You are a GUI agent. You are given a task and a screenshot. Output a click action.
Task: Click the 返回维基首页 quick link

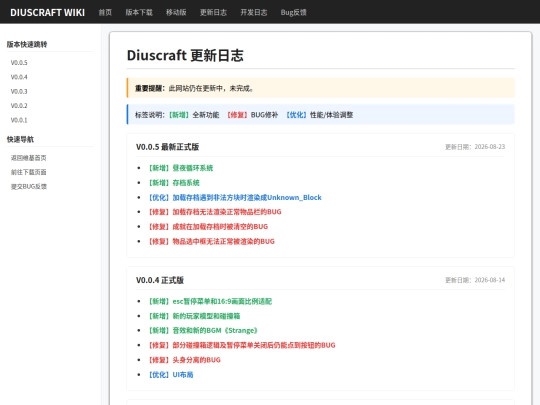[x=29, y=158]
